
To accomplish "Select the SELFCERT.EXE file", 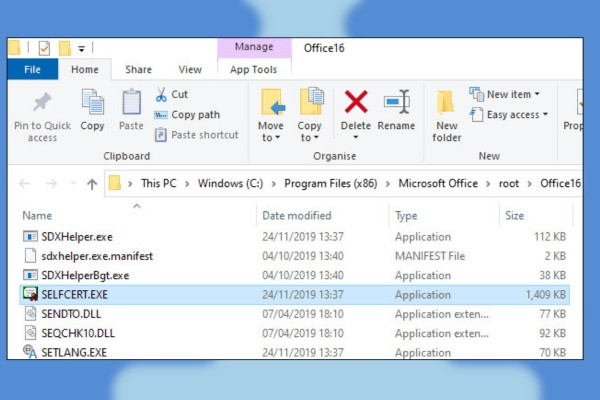I will click(x=294, y=295).
